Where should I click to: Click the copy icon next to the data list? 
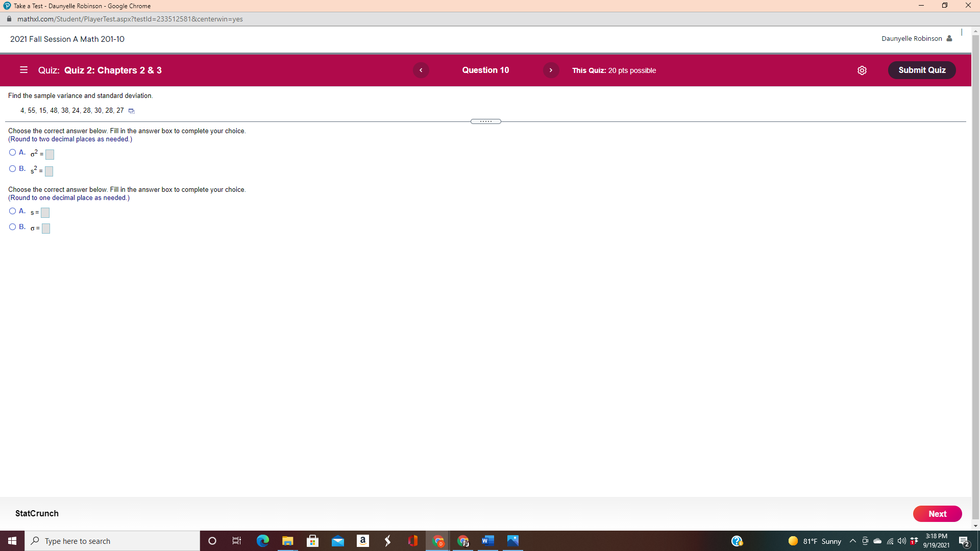[x=131, y=110]
